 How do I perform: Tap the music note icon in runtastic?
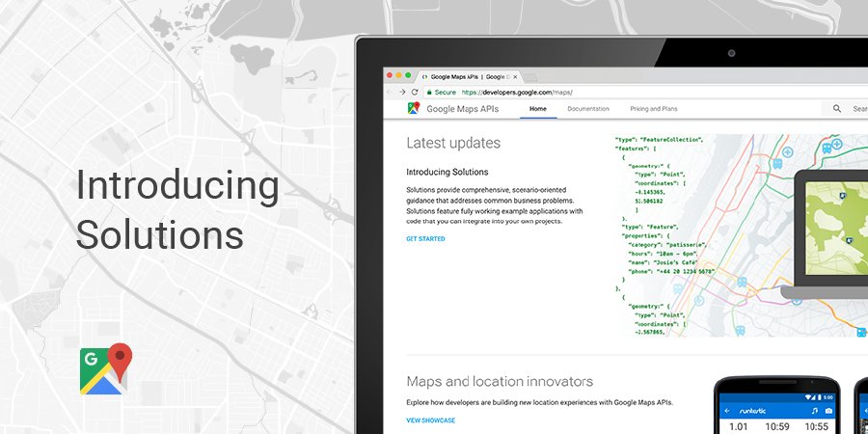coord(814,411)
